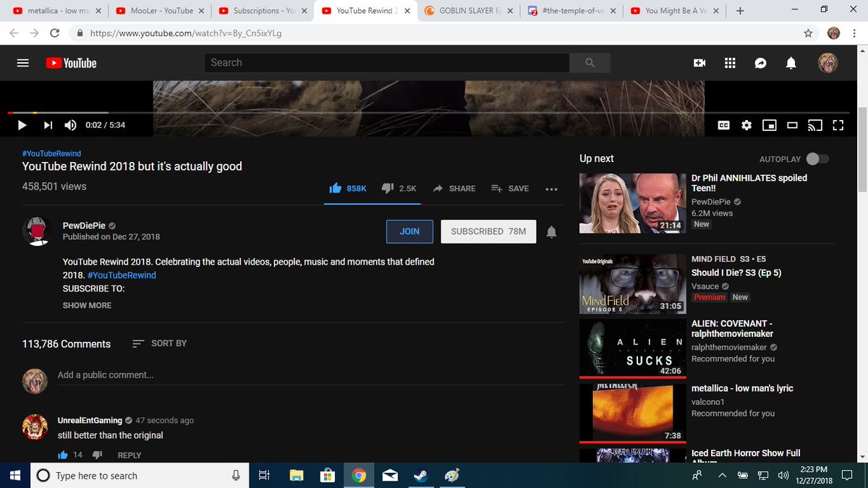Open the account avatar menu
The width and height of the screenshot is (868, 488).
828,63
